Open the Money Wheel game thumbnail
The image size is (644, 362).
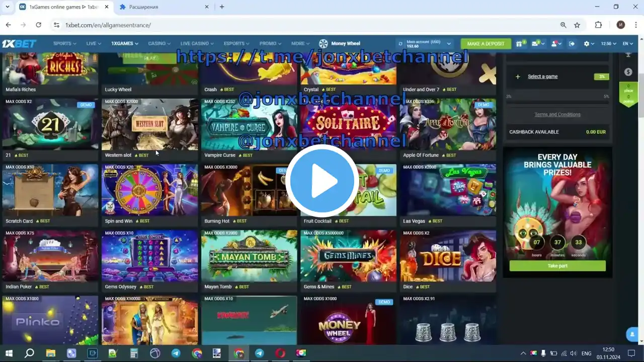tap(349, 320)
